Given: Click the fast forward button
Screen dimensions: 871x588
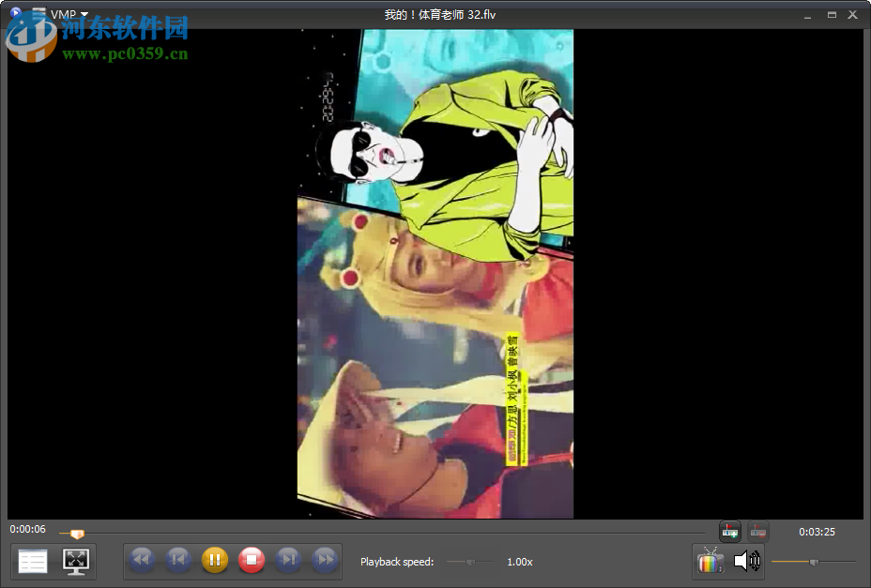Looking at the screenshot, I should (325, 560).
